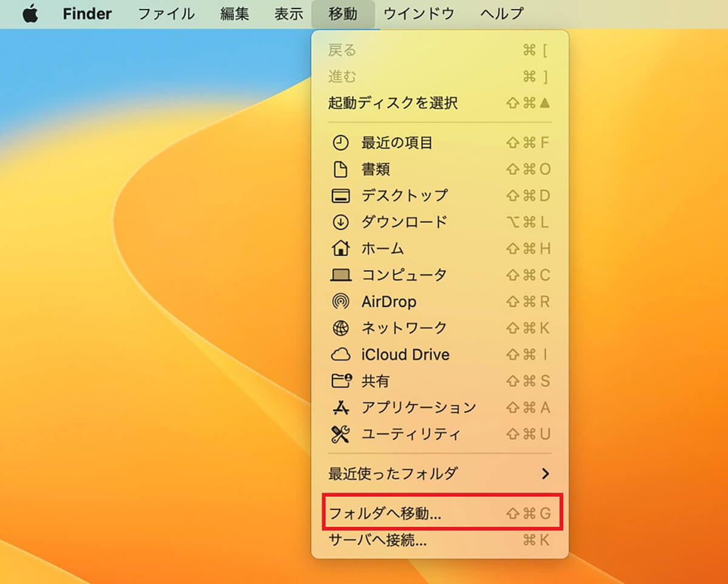Image resolution: width=728 pixels, height=584 pixels.
Task: Click the globe icon for ネットワーク
Action: [x=341, y=328]
